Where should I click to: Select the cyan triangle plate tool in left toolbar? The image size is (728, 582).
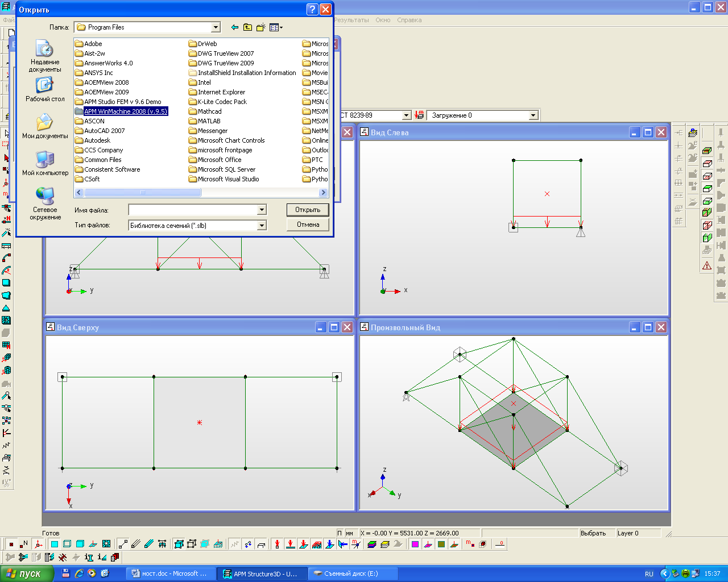(x=6, y=307)
